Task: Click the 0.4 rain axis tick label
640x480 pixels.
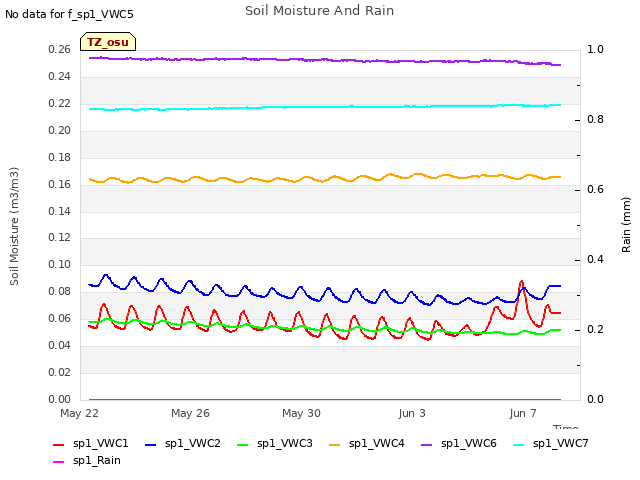Action: 595,260
